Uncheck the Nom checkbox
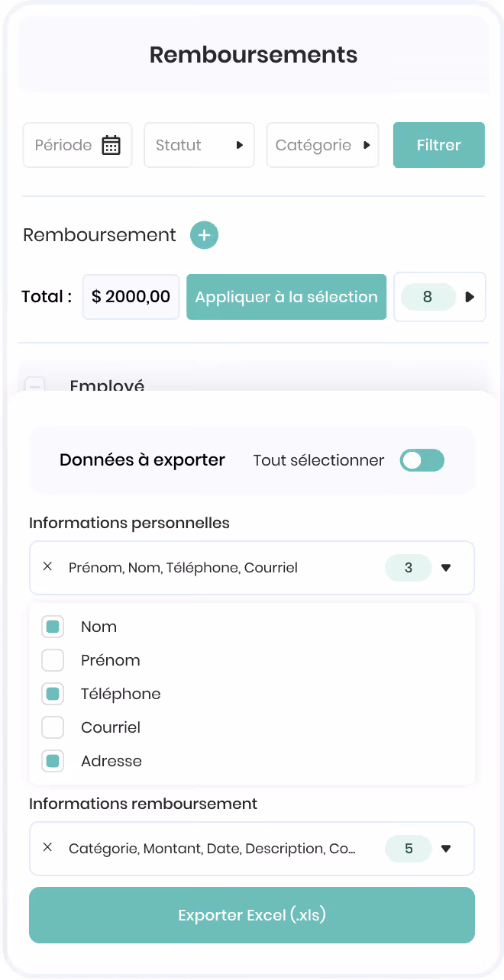This screenshot has width=504, height=980. pos(53,627)
